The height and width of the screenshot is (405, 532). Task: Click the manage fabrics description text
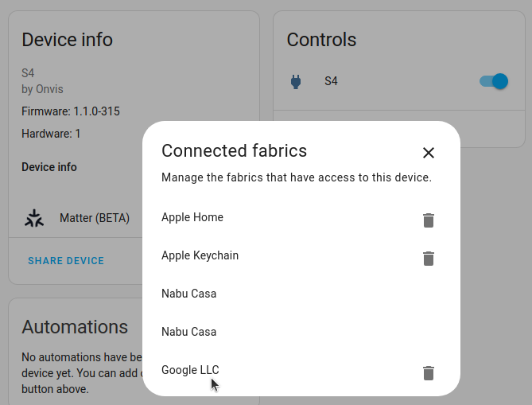tap(296, 177)
